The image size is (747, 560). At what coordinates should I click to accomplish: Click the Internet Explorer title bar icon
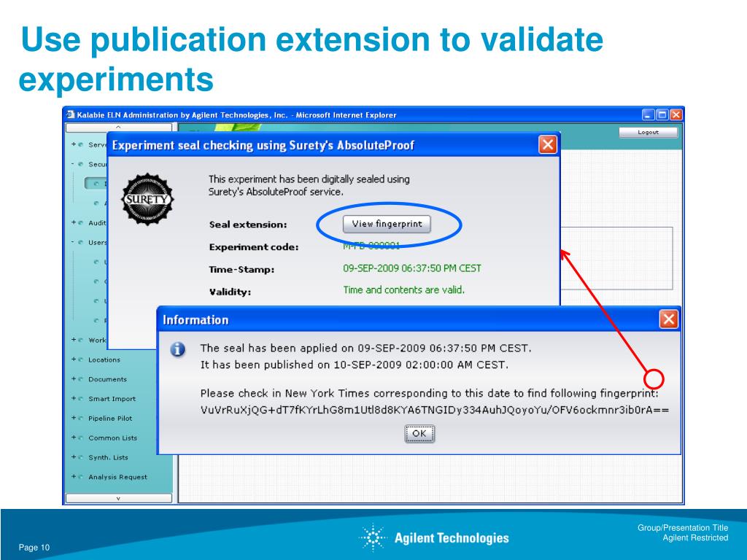[71, 114]
